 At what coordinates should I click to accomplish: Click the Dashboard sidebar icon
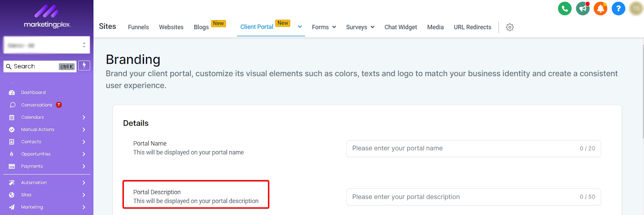click(x=12, y=93)
